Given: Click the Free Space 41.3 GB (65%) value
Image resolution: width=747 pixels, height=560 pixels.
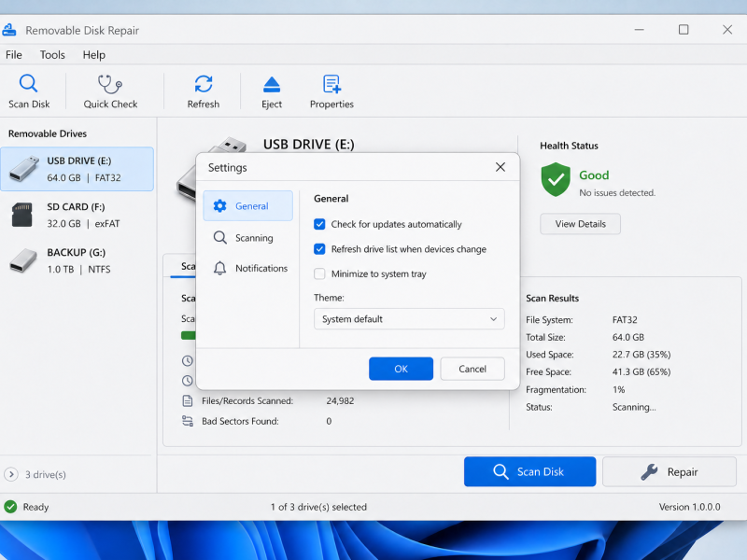Looking at the screenshot, I should tap(641, 371).
